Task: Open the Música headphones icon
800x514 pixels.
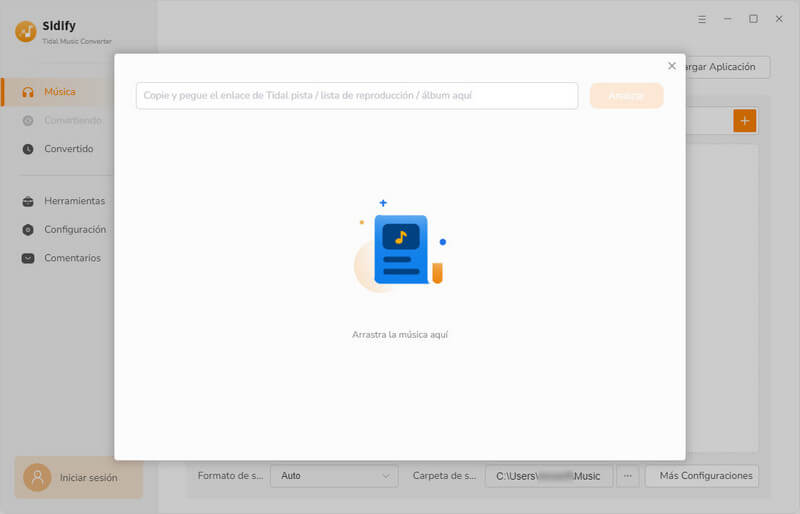Action: (x=28, y=92)
